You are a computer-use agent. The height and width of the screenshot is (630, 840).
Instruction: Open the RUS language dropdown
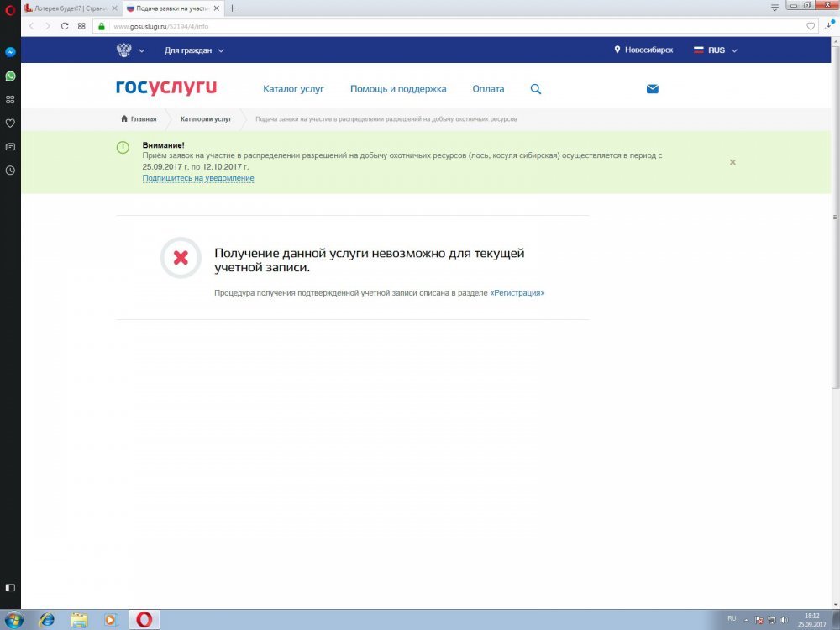click(715, 50)
